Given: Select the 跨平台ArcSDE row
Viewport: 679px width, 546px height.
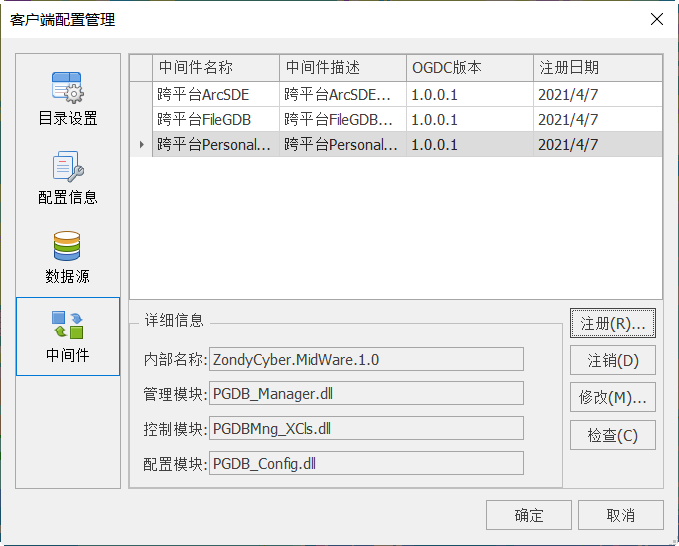Looking at the screenshot, I should coord(216,94).
